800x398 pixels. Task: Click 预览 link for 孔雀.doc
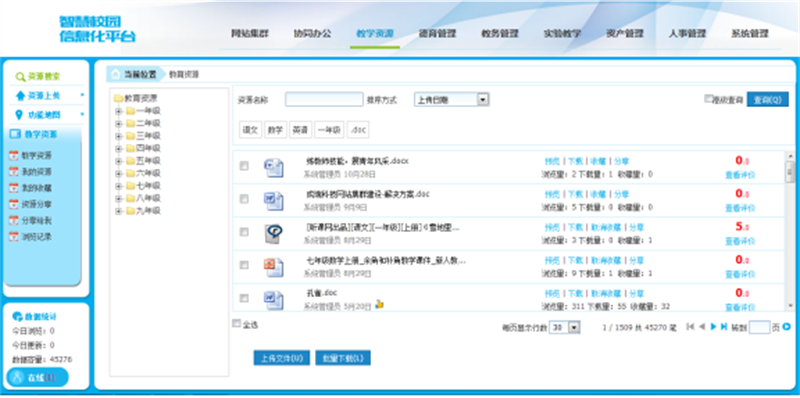[552, 293]
